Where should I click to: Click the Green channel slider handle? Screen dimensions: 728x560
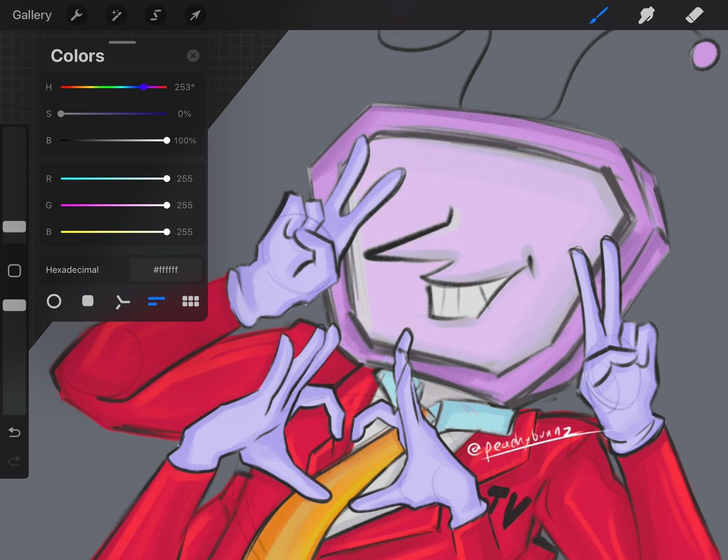pos(167,205)
